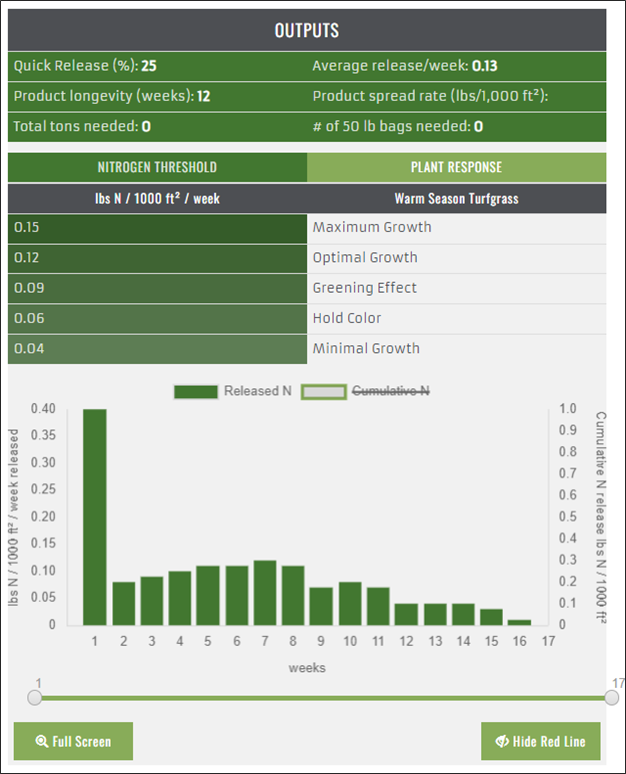This screenshot has height=774, width=626.
Task: Click the 0.04 threshold value cell
Action: 157,349
